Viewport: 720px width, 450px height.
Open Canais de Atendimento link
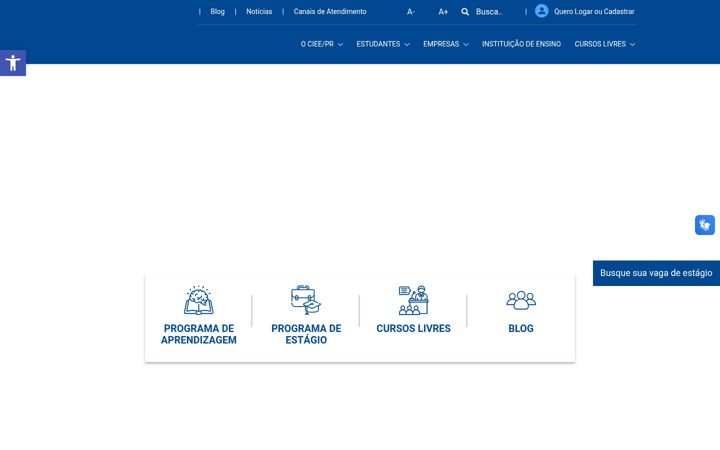330,11
